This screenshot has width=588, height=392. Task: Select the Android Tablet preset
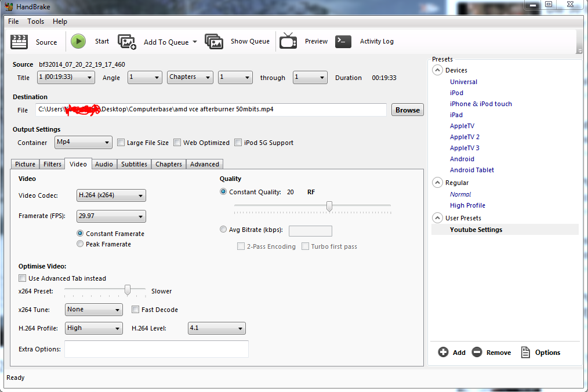coord(472,170)
